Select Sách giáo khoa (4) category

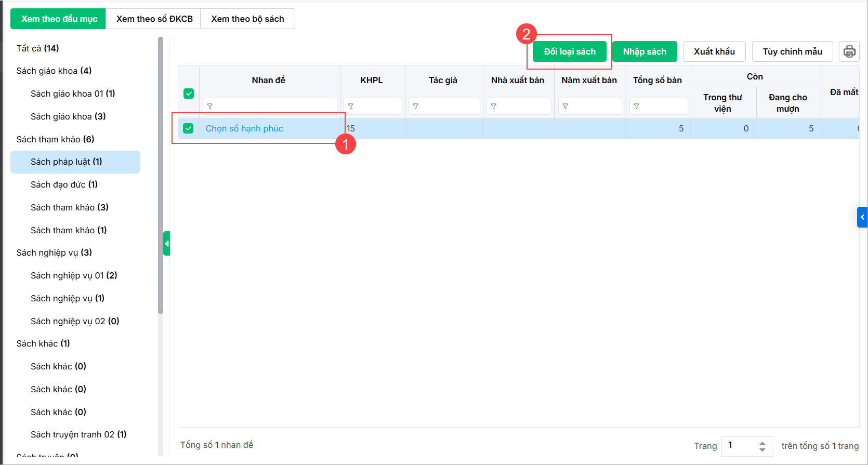point(54,71)
